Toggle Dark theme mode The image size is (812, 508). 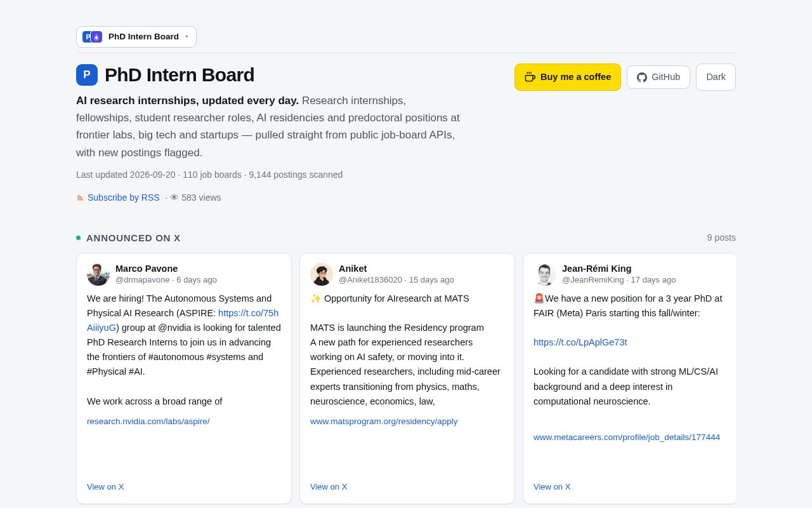[x=716, y=77]
